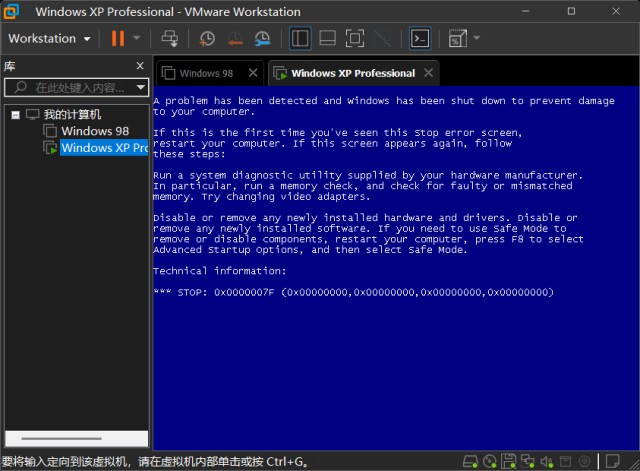Minimize the VMware Workstation window
Image resolution: width=640 pixels, height=471 pixels.
(526, 11)
